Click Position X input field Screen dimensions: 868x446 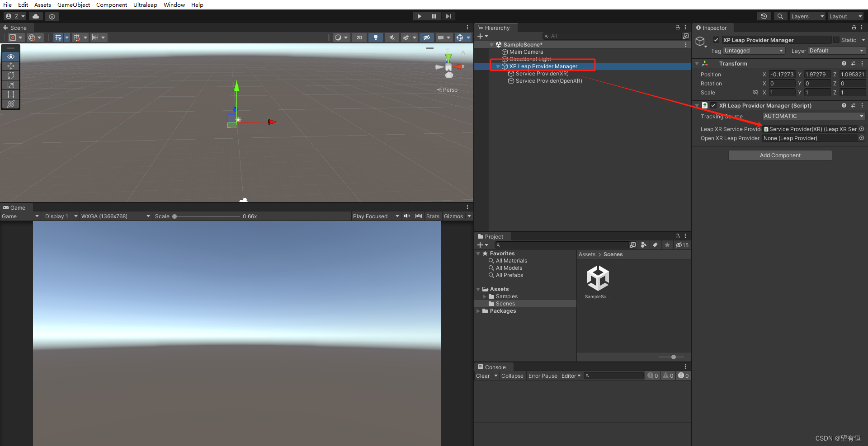tap(782, 75)
